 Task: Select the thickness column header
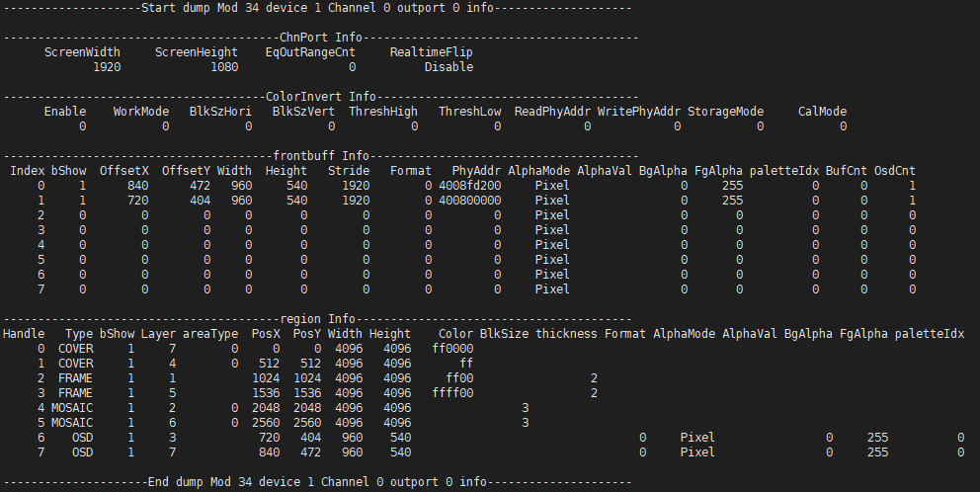566,334
